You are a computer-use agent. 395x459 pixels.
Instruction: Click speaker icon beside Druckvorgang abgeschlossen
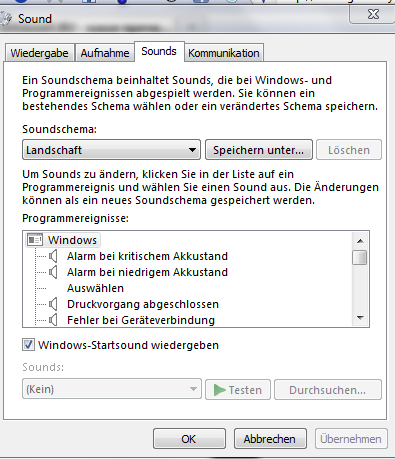pos(53,304)
